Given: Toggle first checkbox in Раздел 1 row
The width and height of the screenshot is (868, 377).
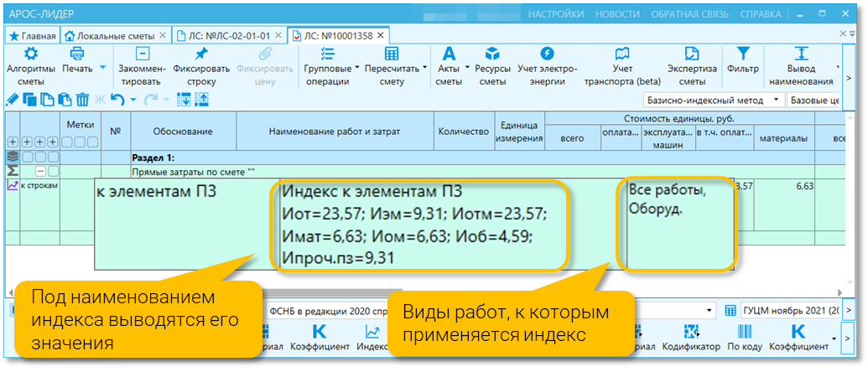Looking at the screenshot, I should tap(29, 157).
